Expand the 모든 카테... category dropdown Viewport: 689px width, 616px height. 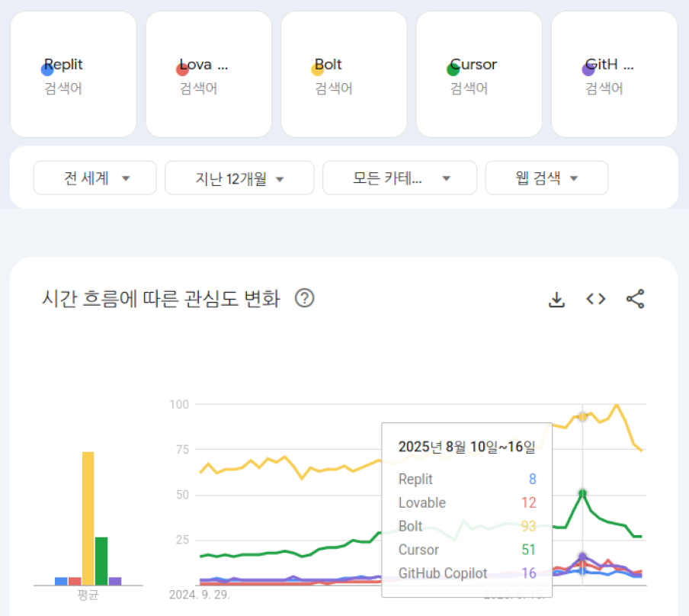click(x=400, y=178)
